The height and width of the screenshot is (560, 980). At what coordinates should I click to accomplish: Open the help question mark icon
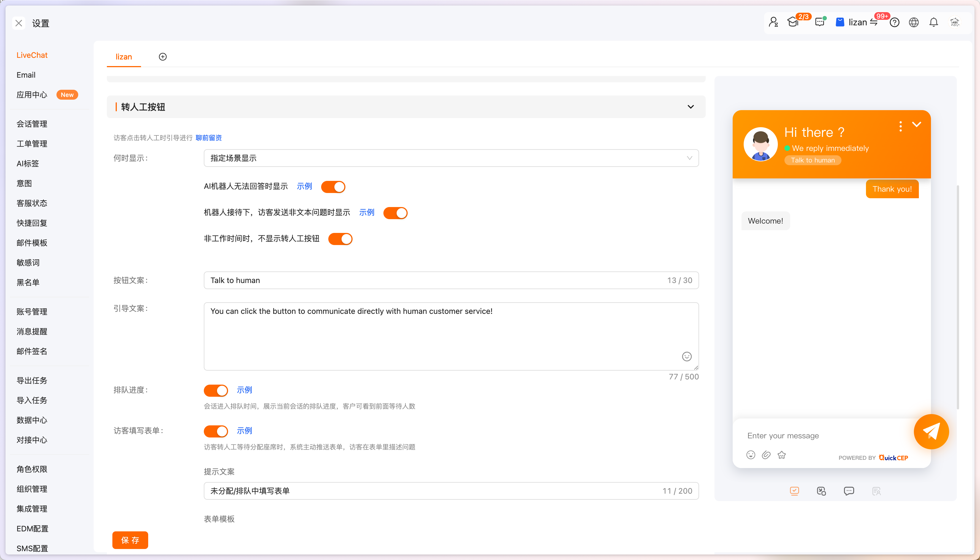(895, 23)
